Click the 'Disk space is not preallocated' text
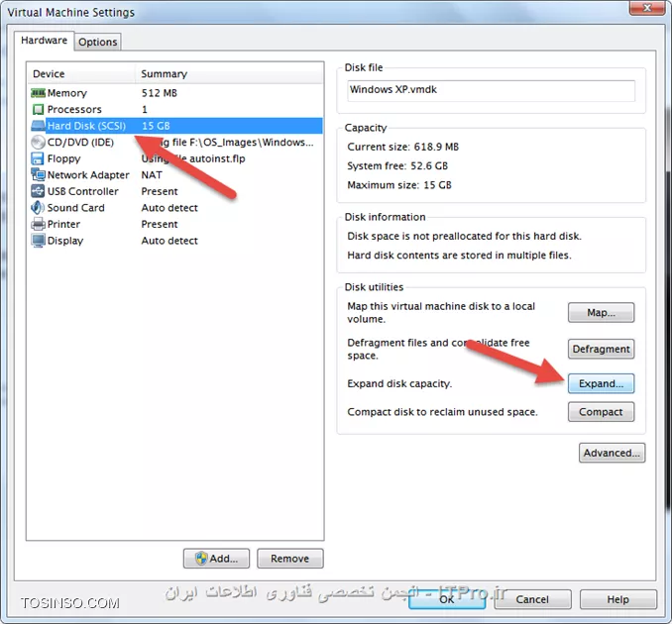The image size is (672, 624). tap(464, 236)
